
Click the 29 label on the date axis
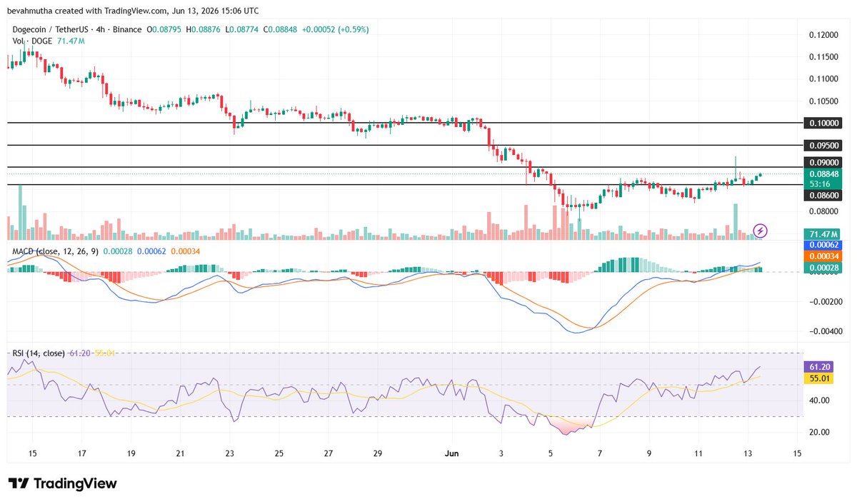click(378, 453)
